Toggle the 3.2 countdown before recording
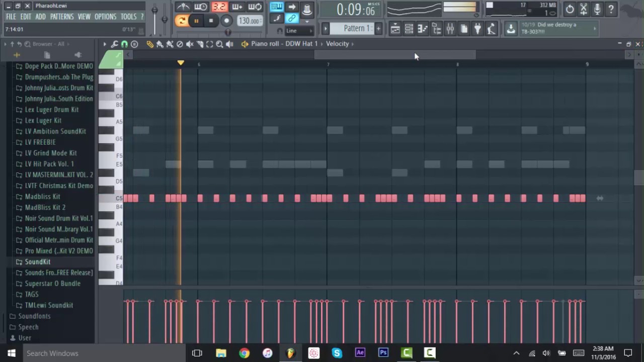 [x=219, y=7]
